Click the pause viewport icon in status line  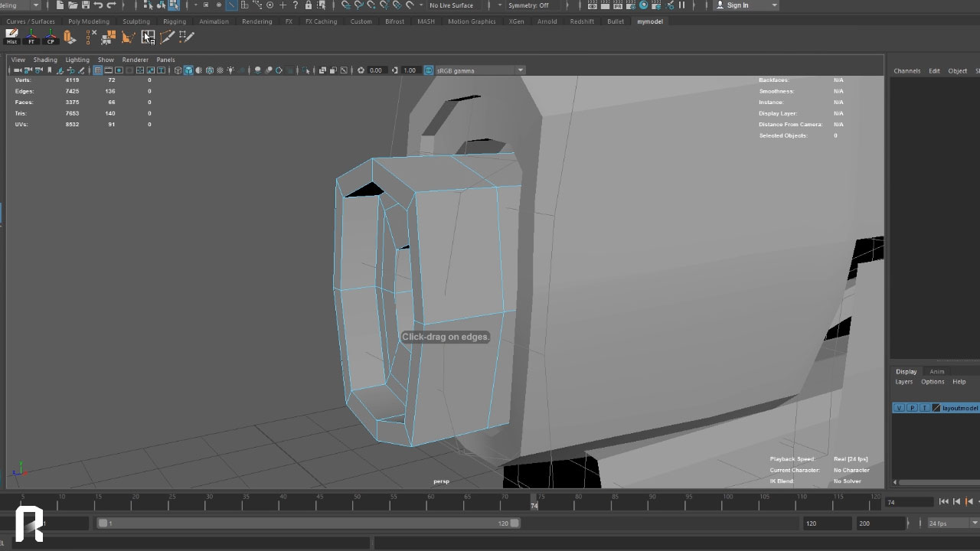coord(681,5)
